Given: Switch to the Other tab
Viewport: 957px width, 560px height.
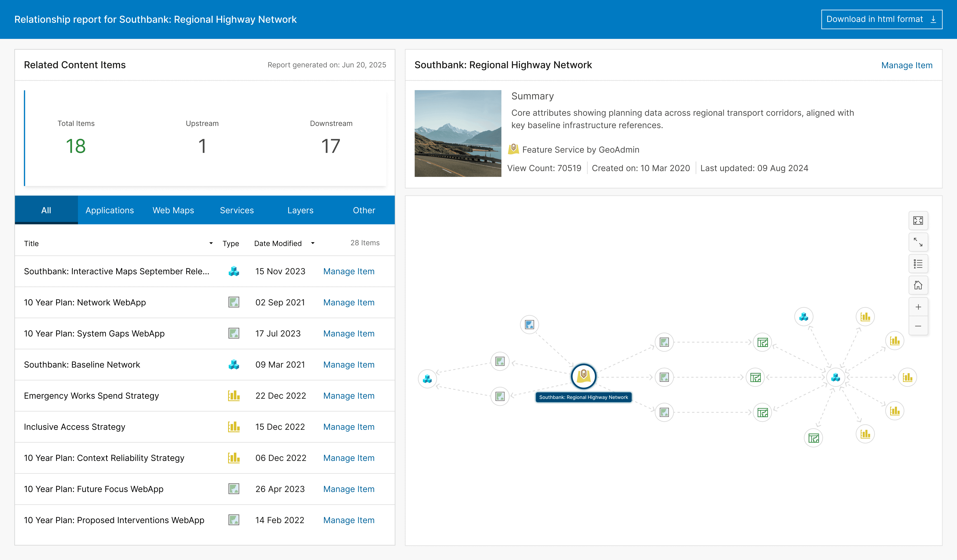Looking at the screenshot, I should (364, 210).
